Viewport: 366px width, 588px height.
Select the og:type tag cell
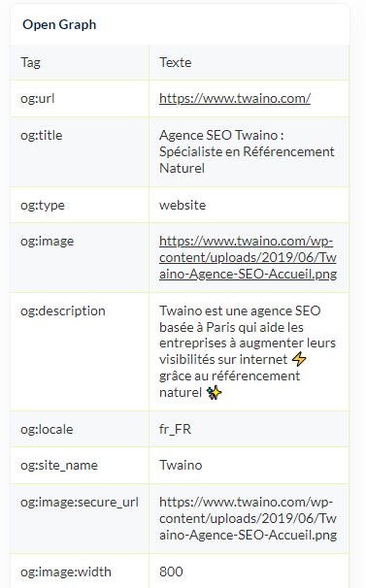pos(80,205)
